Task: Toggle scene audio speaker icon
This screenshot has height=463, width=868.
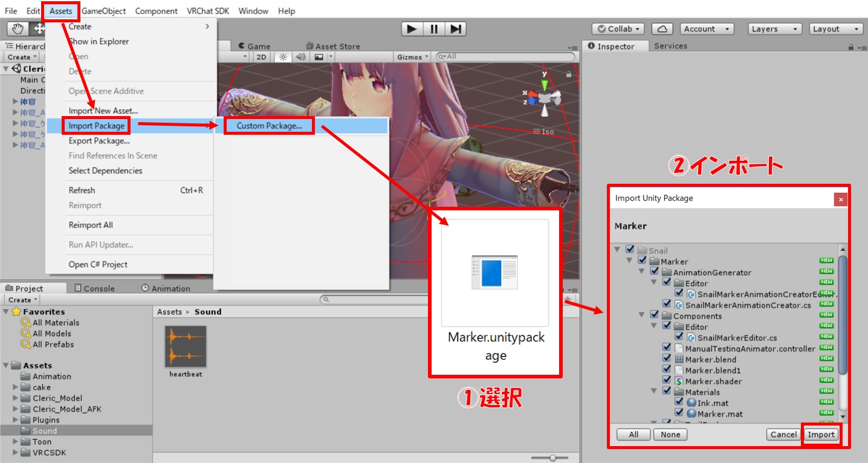Action: point(300,57)
